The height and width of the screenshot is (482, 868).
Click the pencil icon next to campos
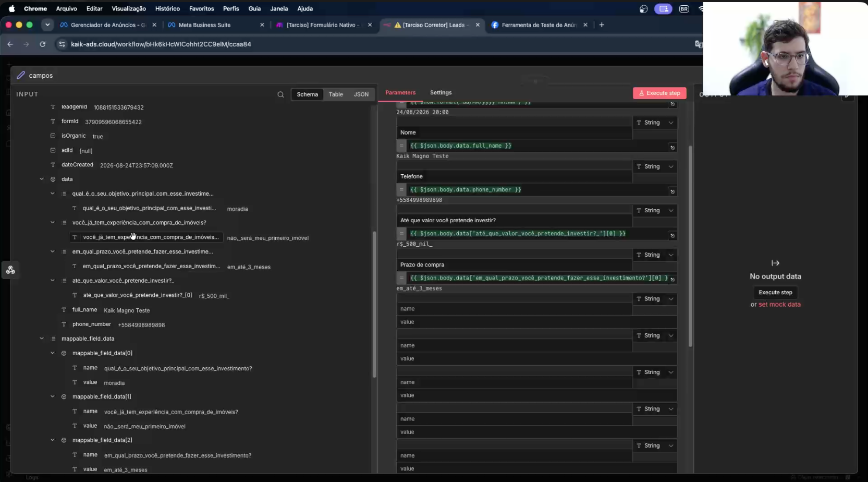tap(21, 75)
